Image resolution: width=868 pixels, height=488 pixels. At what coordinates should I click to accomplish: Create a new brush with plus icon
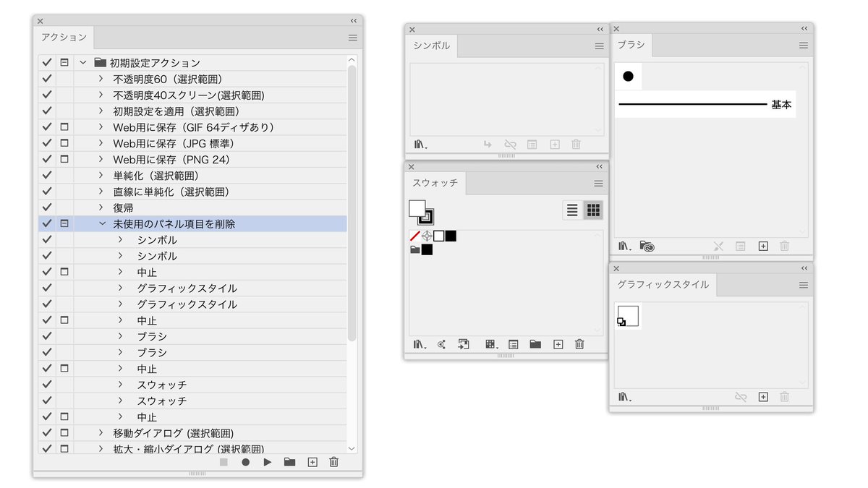[762, 246]
